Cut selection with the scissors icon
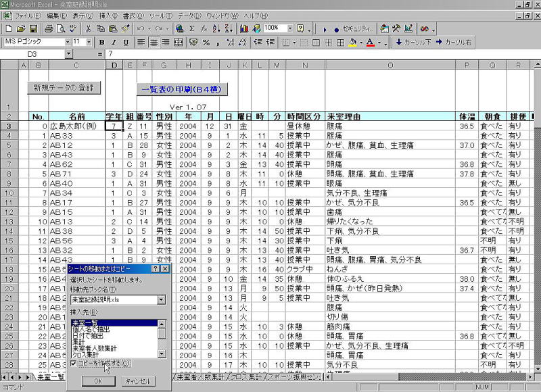Viewport: 541px width, 392px height. (89, 28)
